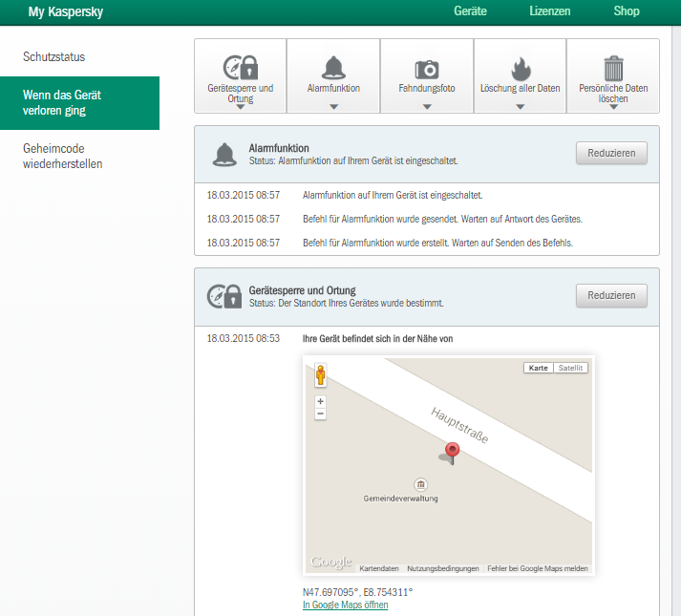Click 'Status: Alarmfunktion auf Ihrem Gerät ist eingeschaltet.'
The image size is (681, 616).
click(x=353, y=160)
